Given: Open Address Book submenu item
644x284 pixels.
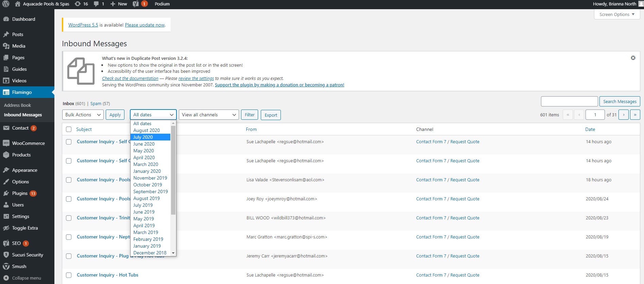Looking at the screenshot, I should [17, 105].
